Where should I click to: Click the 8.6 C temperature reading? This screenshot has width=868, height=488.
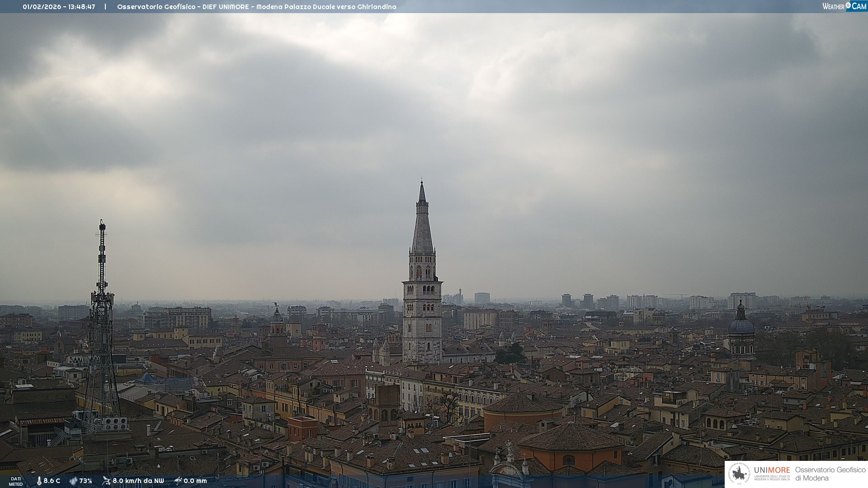52,481
